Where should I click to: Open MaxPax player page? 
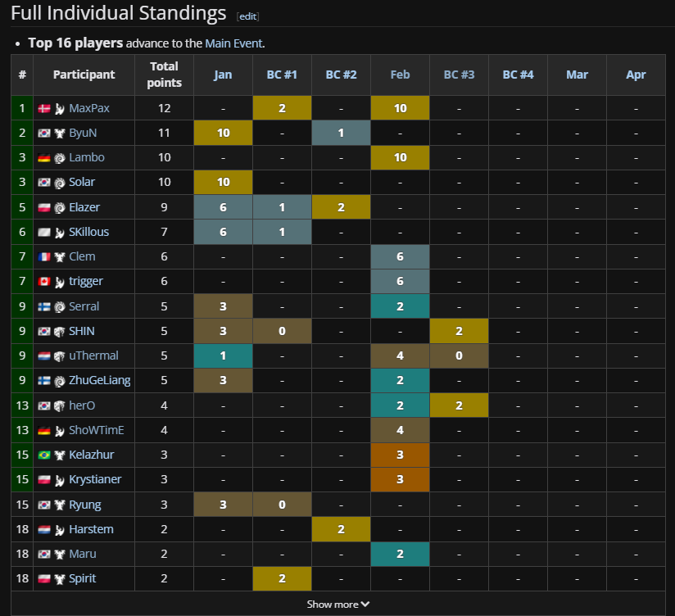(x=89, y=108)
